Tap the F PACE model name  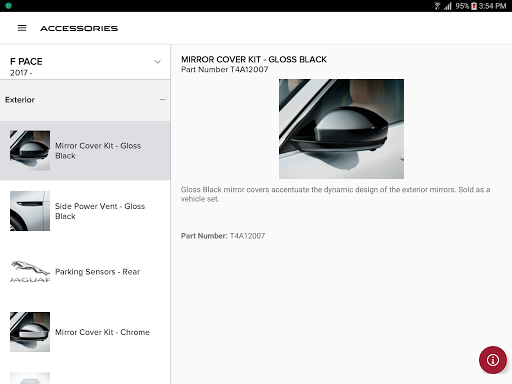[x=26, y=62]
